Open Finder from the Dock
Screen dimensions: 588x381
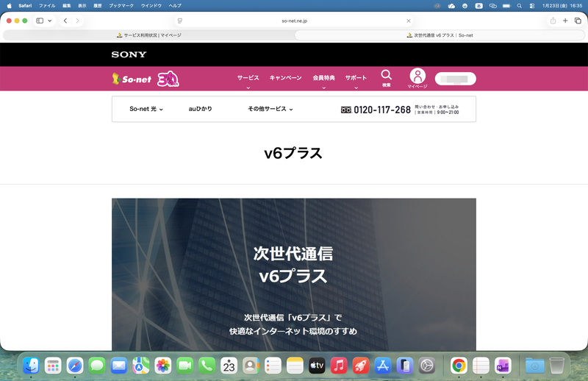pyautogui.click(x=31, y=366)
